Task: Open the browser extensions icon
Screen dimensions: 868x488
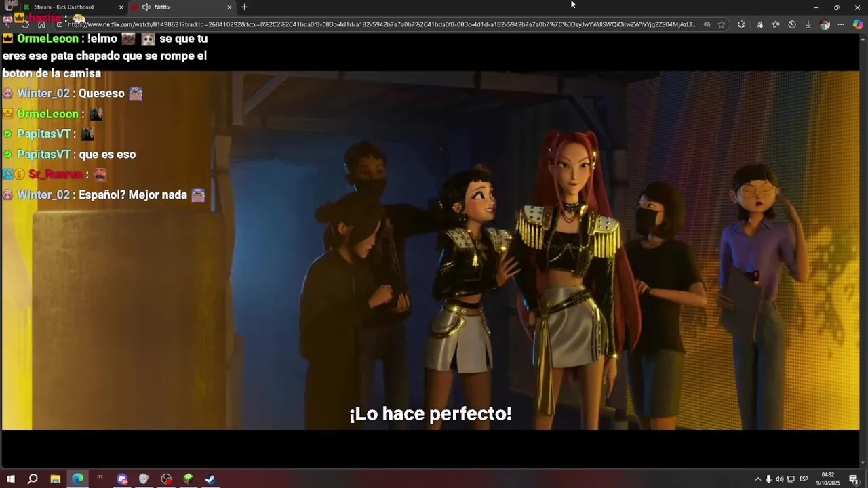Action: click(741, 24)
